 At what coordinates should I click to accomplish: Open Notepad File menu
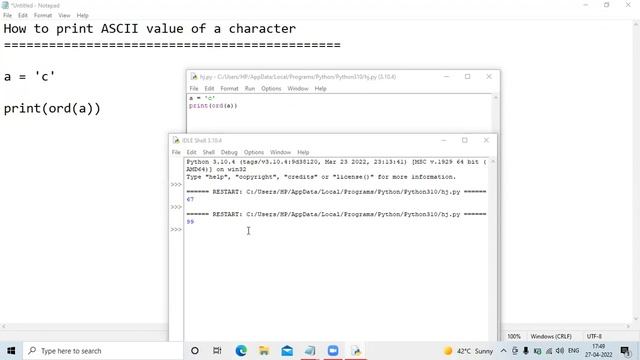[x=7, y=16]
